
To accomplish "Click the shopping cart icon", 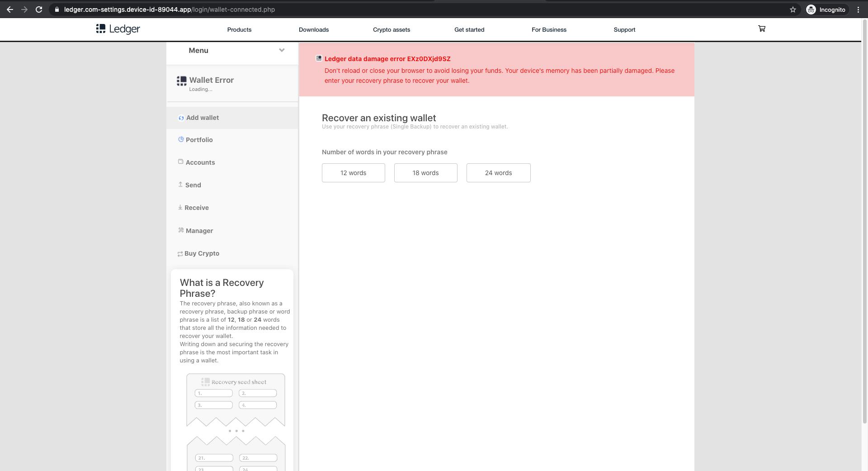I will click(761, 29).
